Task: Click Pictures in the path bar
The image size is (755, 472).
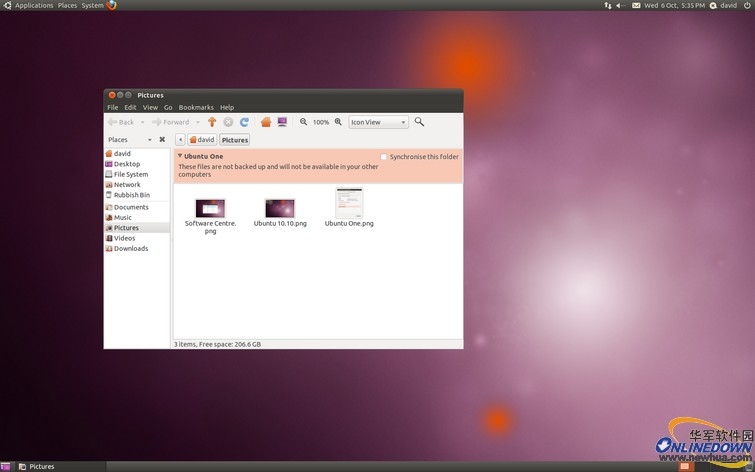Action: pos(235,140)
